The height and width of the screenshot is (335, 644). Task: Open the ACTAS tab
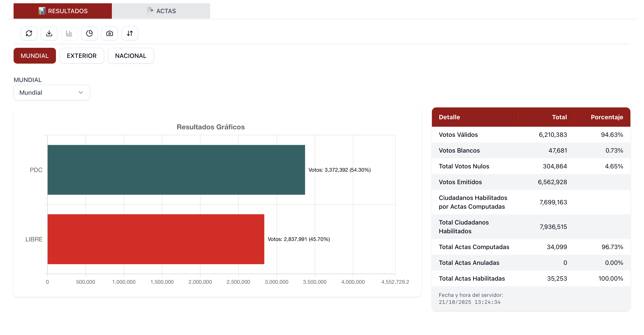point(166,11)
